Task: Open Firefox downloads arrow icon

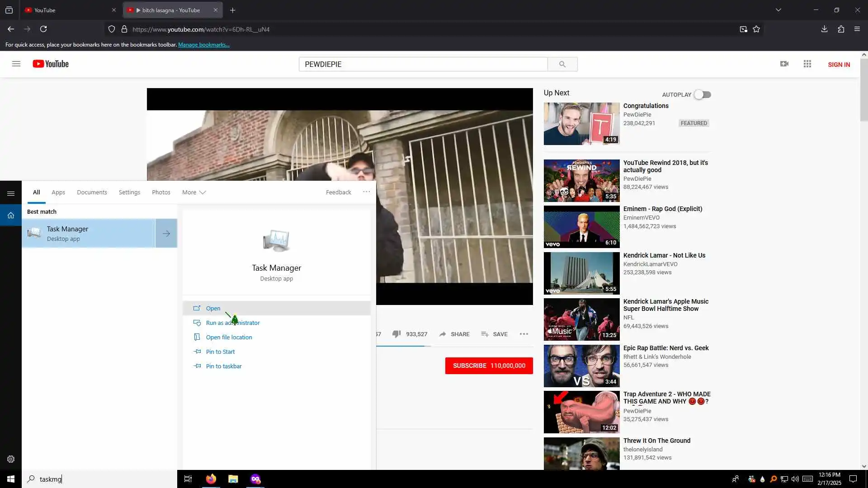Action: point(824,29)
